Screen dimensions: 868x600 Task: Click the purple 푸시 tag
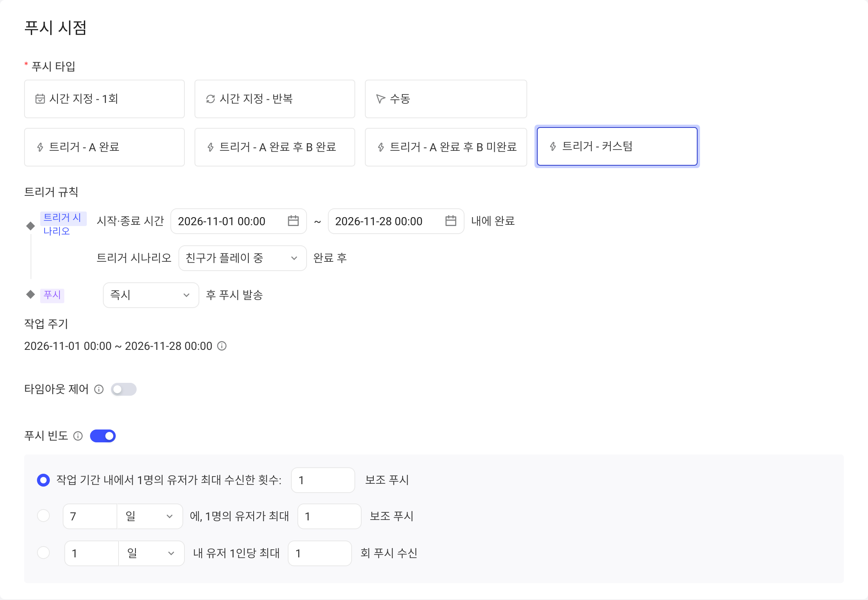[x=52, y=295]
